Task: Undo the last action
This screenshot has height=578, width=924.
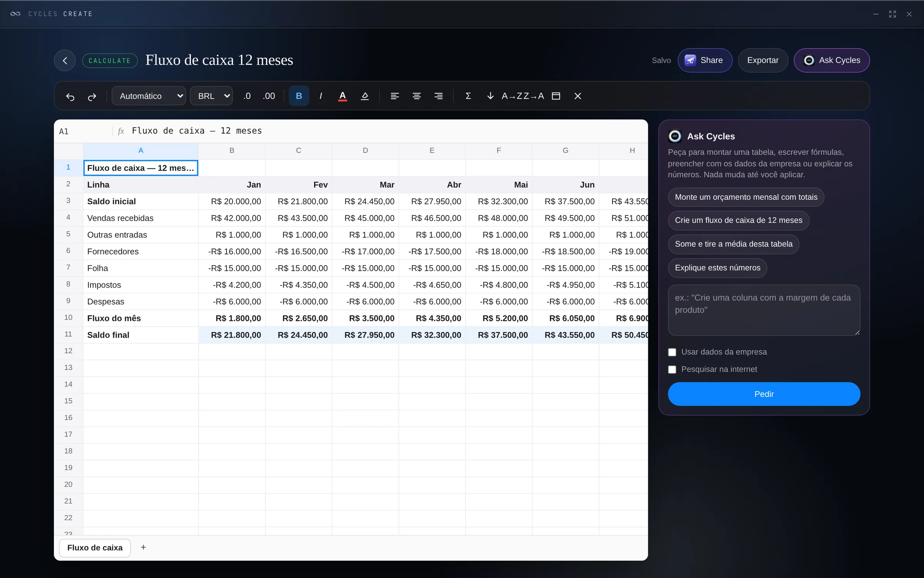Action: 70,96
